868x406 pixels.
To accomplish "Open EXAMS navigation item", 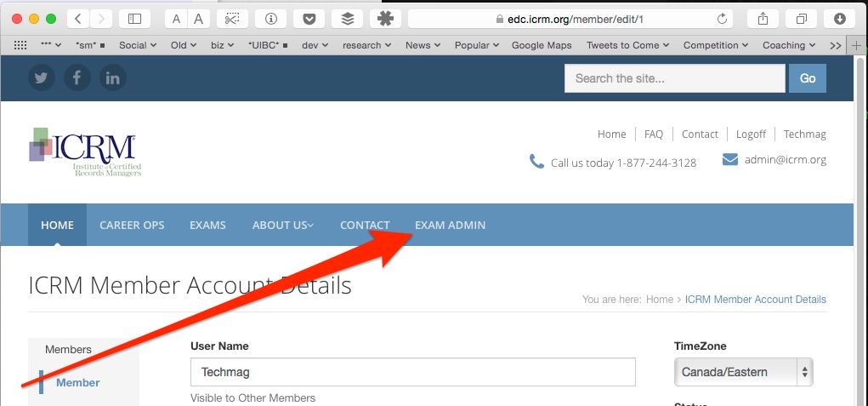I will pyautogui.click(x=207, y=225).
